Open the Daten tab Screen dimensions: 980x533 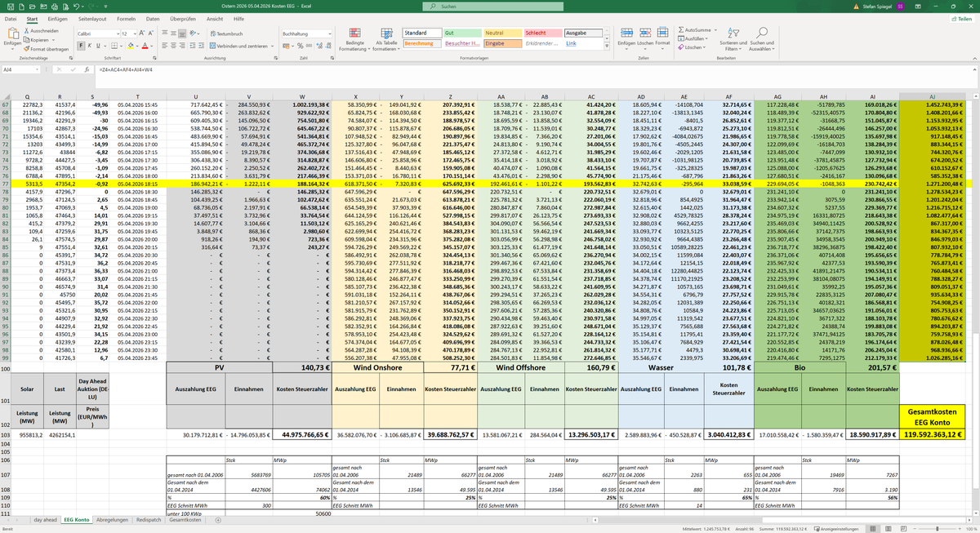154,17
